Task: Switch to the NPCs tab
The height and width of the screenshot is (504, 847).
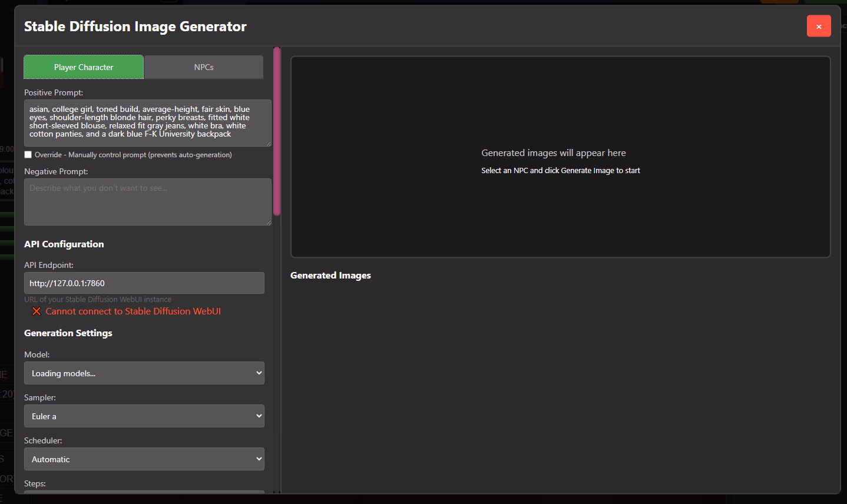Action: pyautogui.click(x=204, y=67)
